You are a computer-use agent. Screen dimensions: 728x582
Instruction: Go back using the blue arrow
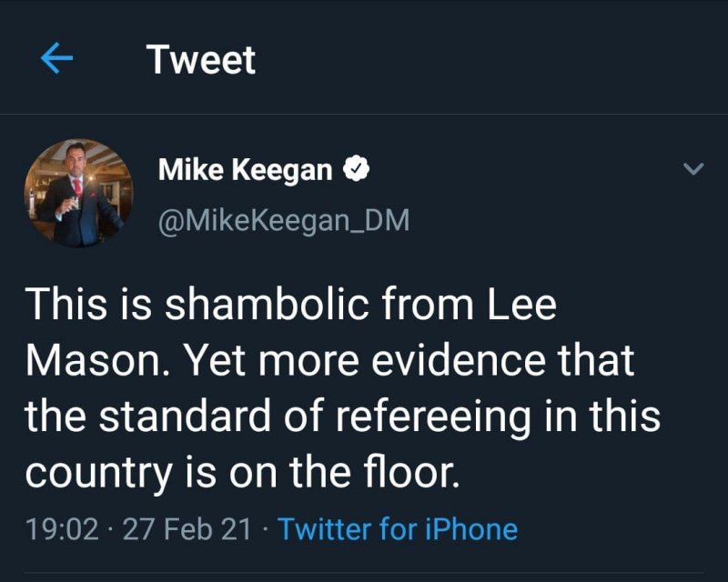point(56,60)
